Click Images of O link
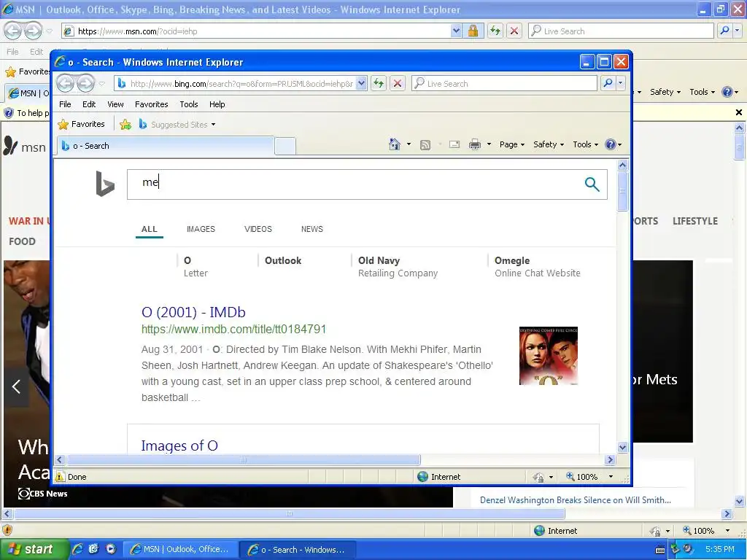The image size is (747, 560). point(179,446)
